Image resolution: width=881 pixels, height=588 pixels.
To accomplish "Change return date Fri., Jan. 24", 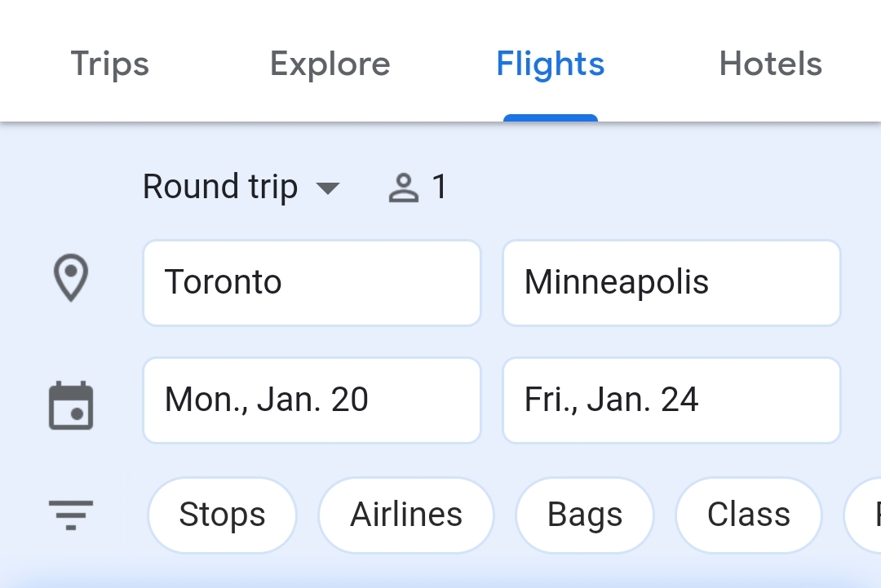I will (x=671, y=400).
